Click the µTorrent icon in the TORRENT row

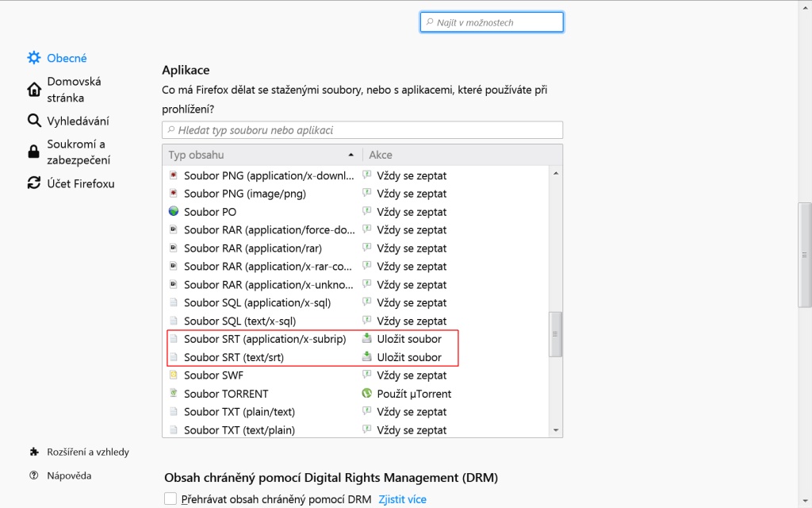(x=367, y=394)
